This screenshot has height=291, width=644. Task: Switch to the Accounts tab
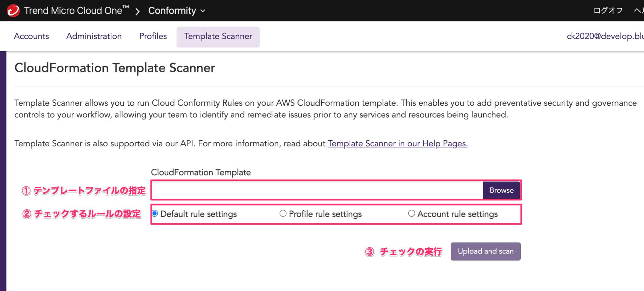(x=31, y=36)
